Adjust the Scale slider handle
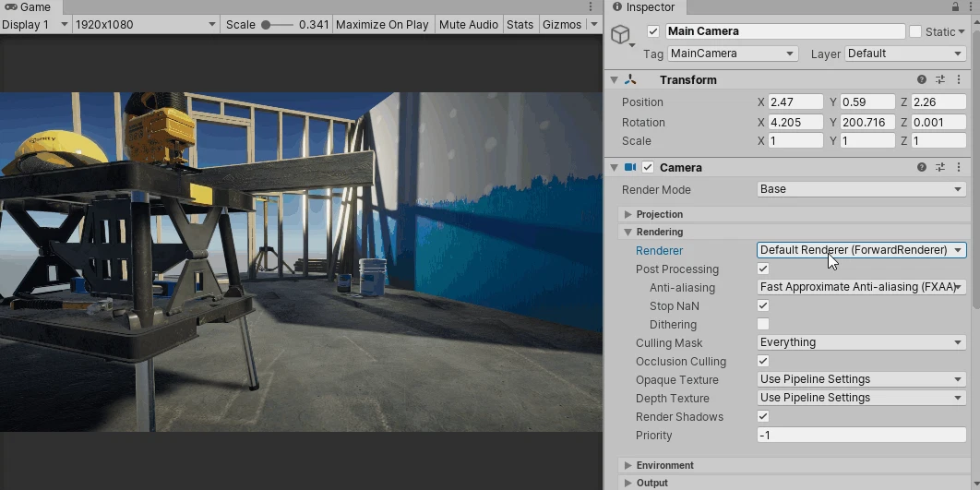The image size is (980, 490). tap(267, 25)
